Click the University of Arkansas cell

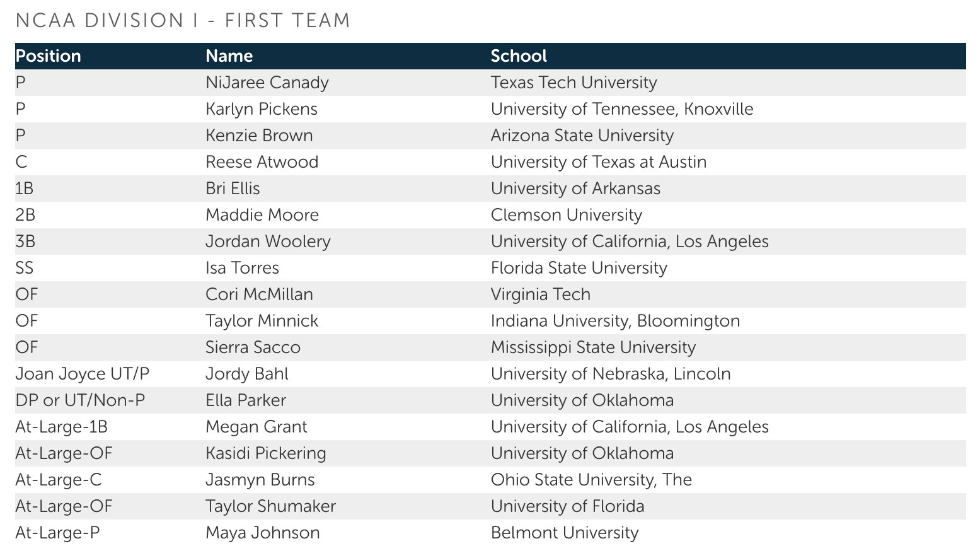[575, 189]
